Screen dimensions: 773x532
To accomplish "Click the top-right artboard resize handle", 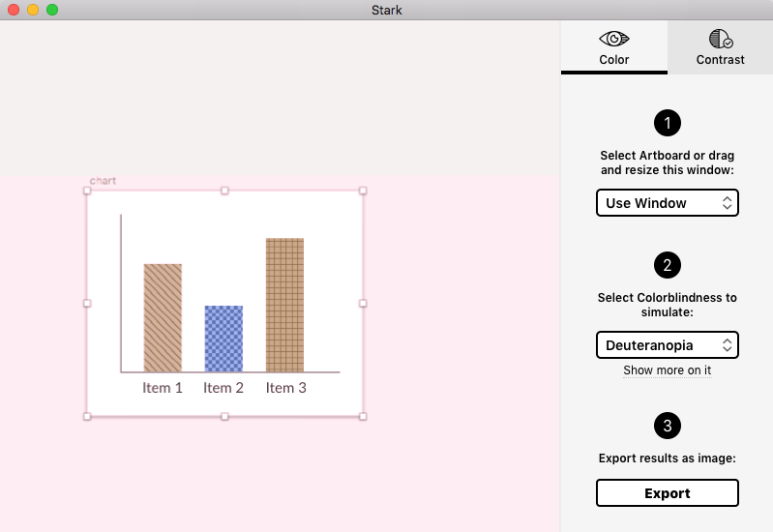I will (x=363, y=191).
